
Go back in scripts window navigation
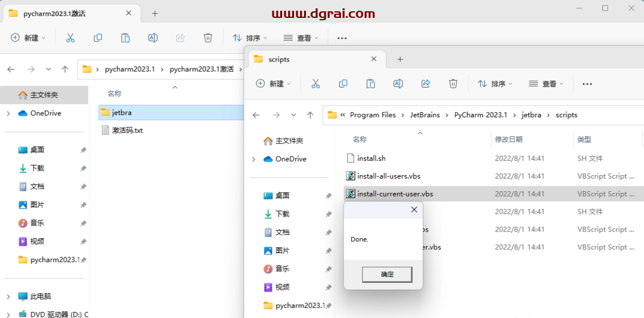256,116
